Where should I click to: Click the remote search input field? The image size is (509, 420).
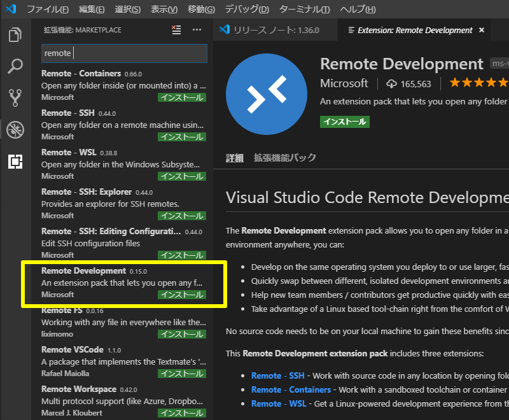[x=124, y=53]
